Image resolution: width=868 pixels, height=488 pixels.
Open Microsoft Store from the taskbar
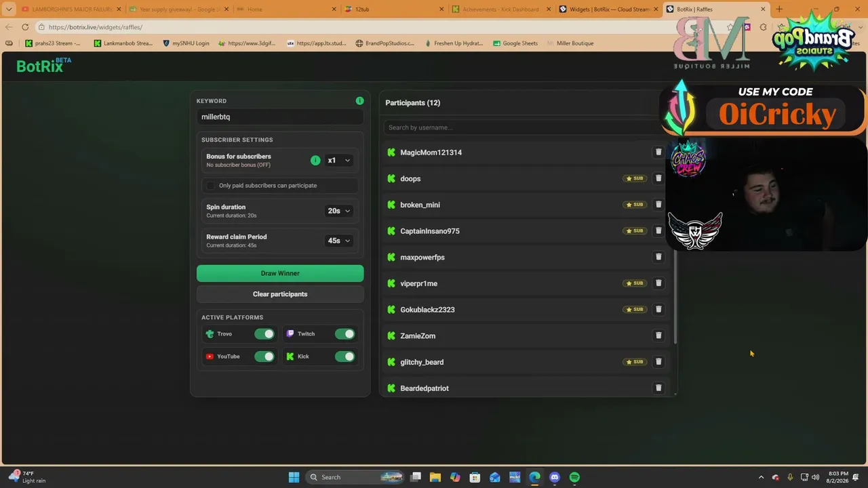coord(475,477)
